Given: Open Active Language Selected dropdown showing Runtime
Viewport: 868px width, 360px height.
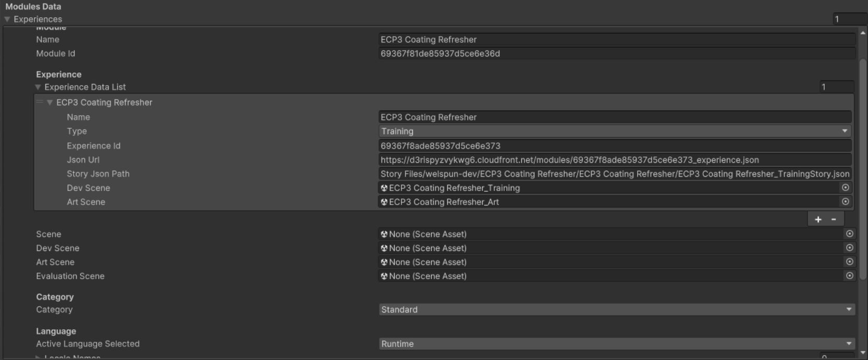Looking at the screenshot, I should [617, 344].
